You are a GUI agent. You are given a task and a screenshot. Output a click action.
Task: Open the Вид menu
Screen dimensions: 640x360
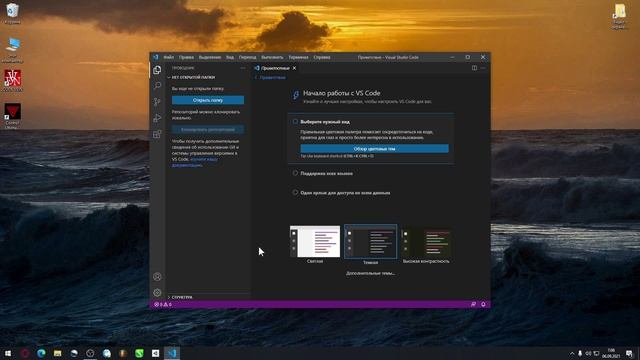click(230, 57)
